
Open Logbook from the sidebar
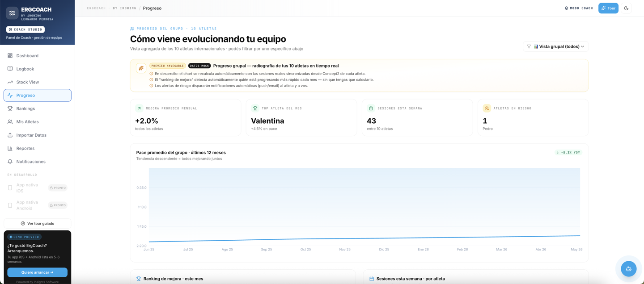pos(38,69)
